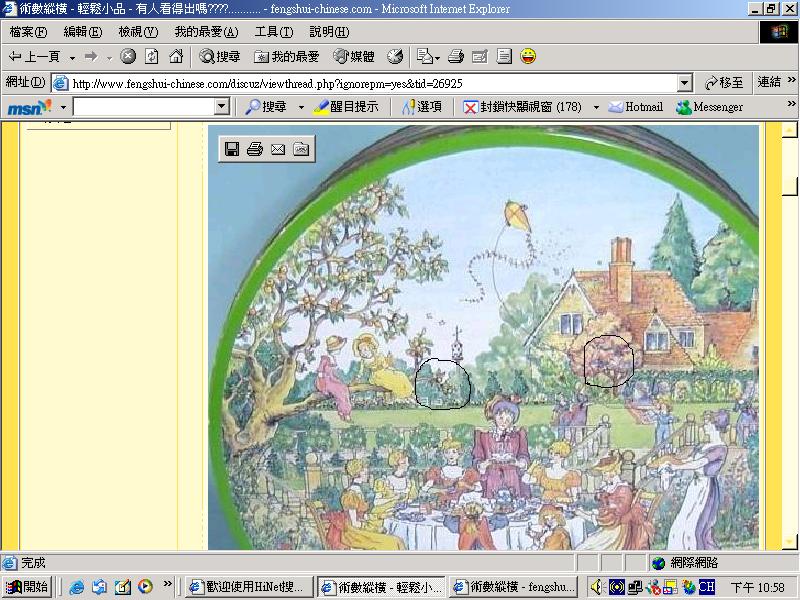Click the 完成 status bar text

coord(34,563)
